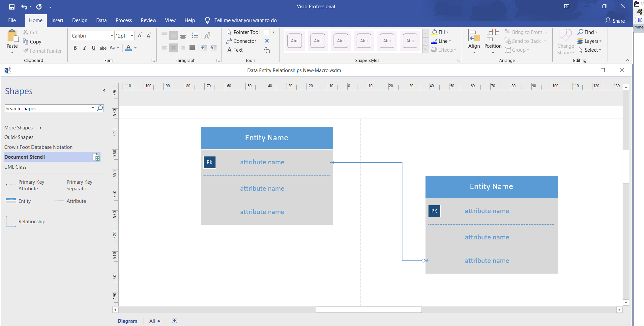The image size is (644, 326).
Task: Open the Crow's Foot Database Notation stencil
Action: [x=38, y=147]
